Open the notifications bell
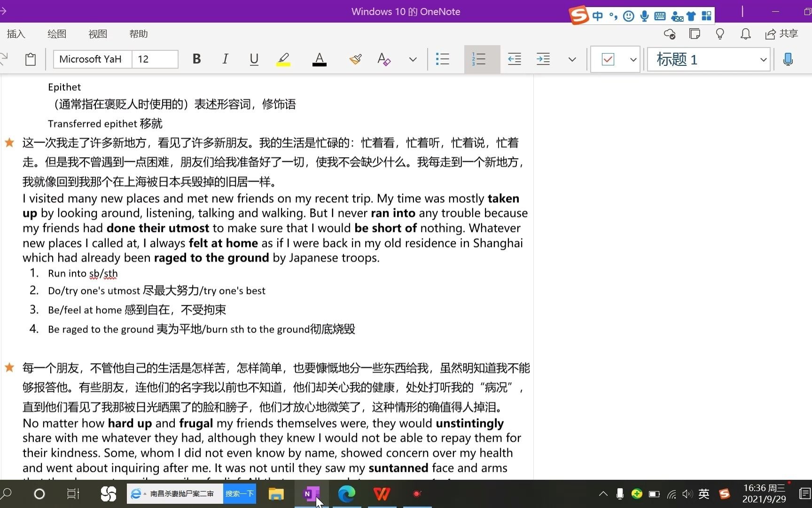 pyautogui.click(x=745, y=34)
